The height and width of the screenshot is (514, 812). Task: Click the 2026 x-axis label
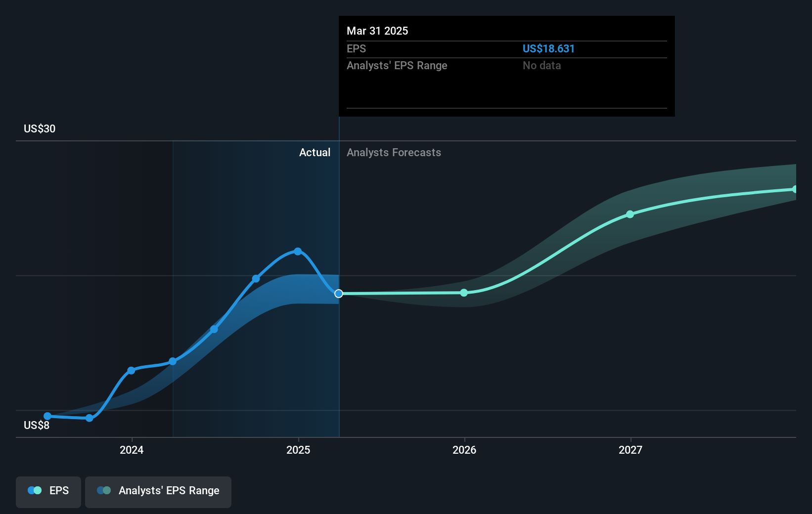click(x=464, y=450)
